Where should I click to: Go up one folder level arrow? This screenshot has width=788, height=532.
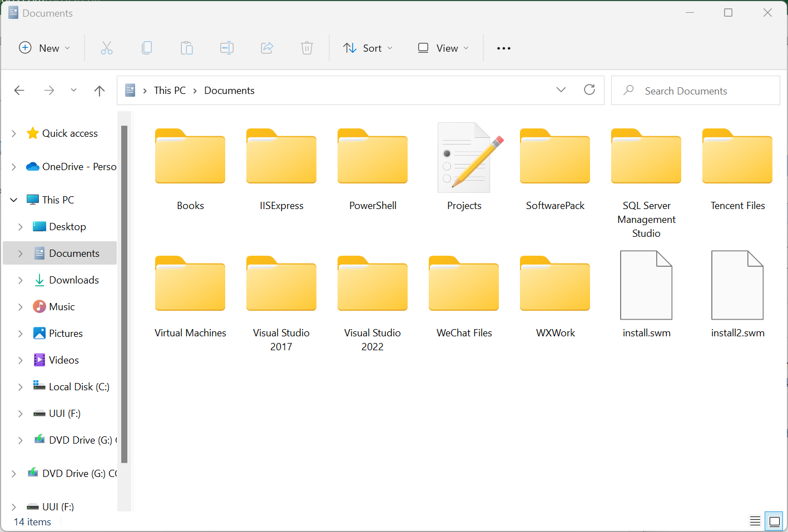coord(100,91)
